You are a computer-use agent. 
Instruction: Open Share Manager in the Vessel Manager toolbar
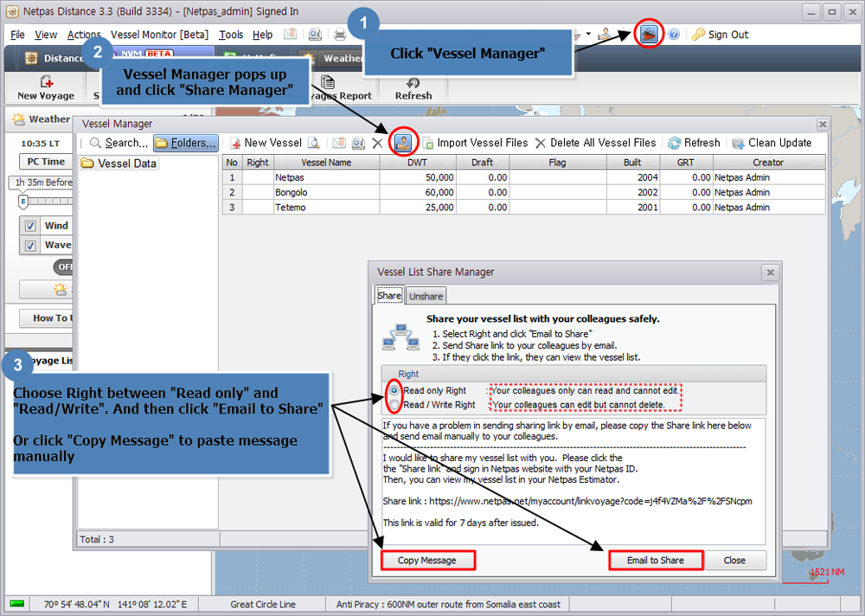(x=403, y=143)
